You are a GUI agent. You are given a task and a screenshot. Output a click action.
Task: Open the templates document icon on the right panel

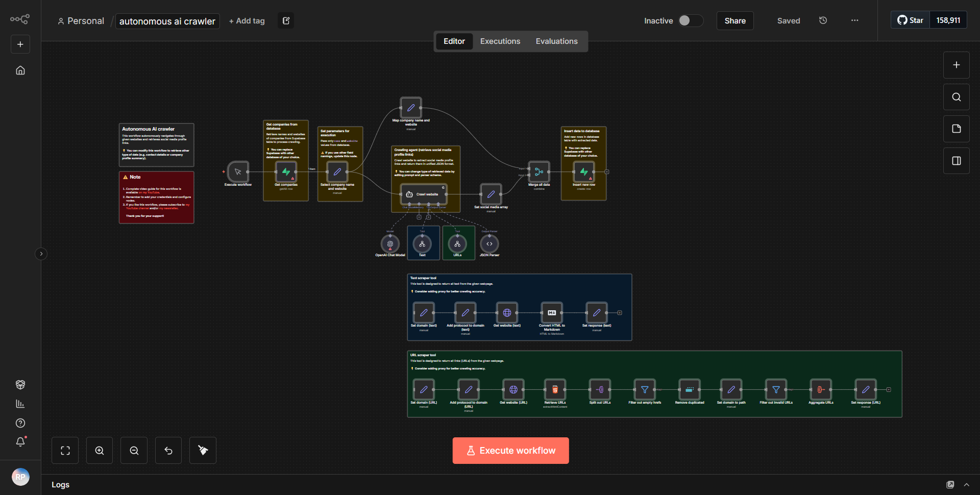956,129
